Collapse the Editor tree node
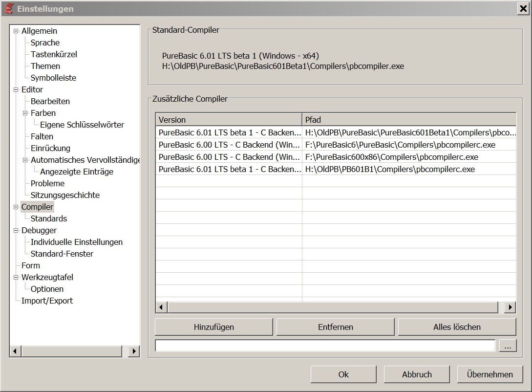The height and width of the screenshot is (392, 532). [16, 90]
